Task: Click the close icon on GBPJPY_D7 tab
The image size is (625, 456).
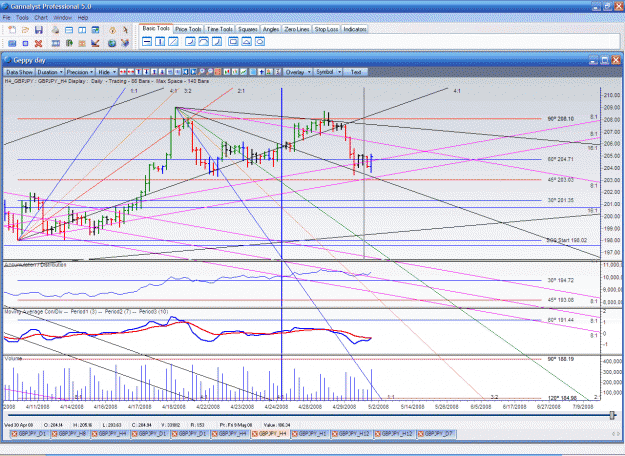Action: coord(421,434)
